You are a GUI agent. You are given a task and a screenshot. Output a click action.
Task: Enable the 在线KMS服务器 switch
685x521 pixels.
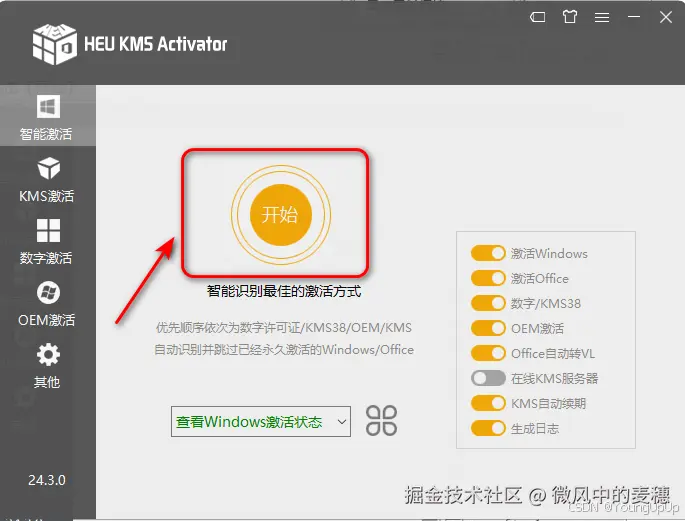(x=488, y=378)
